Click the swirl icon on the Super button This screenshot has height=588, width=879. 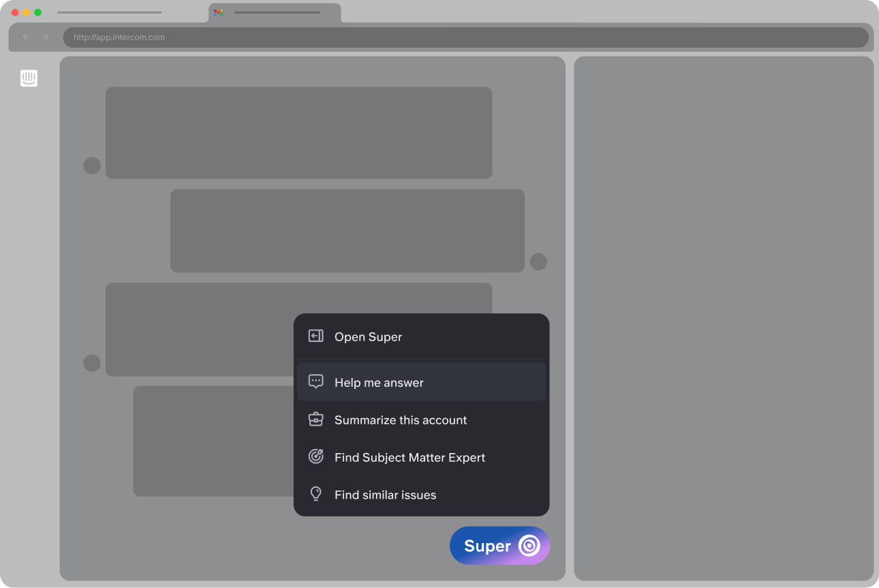[x=529, y=546]
